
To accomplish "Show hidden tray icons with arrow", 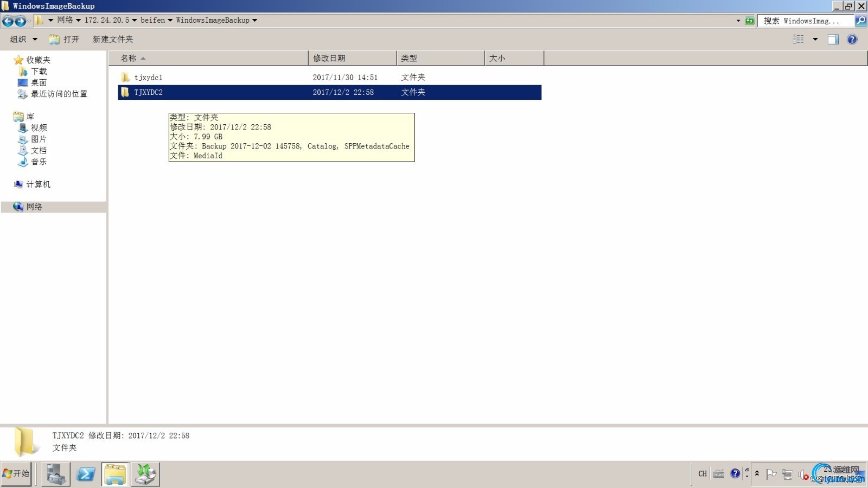I will (757, 473).
